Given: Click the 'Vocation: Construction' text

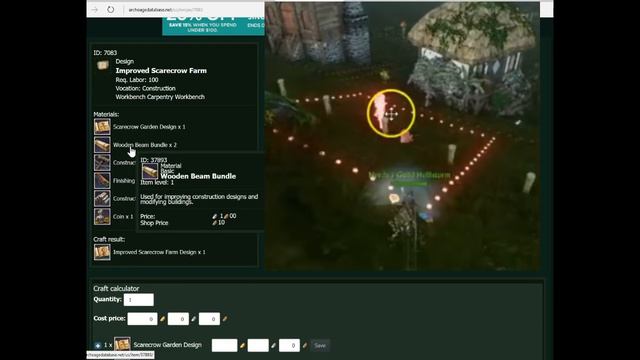Looking at the screenshot, I should pyautogui.click(x=145, y=88).
